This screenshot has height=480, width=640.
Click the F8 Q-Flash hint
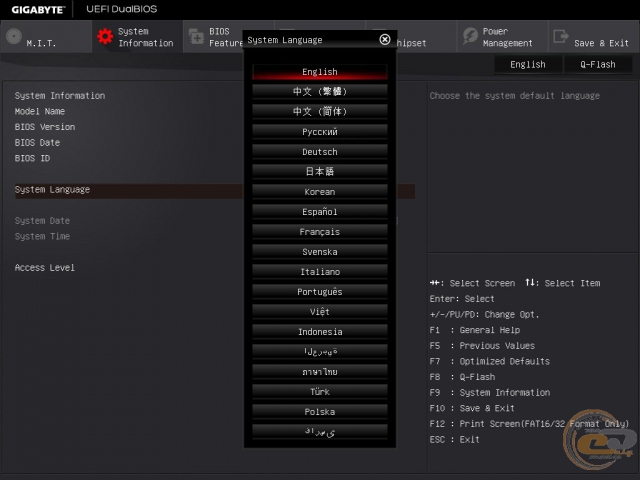[462, 377]
